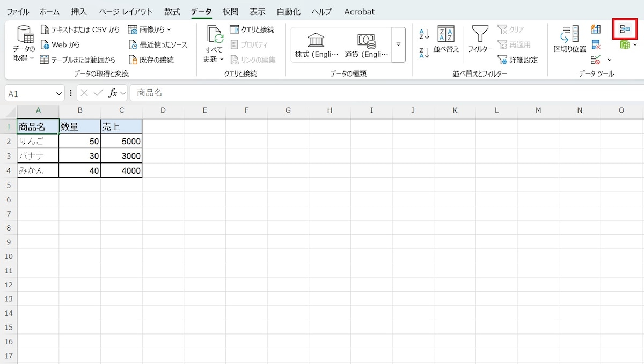Image resolution: width=644 pixels, height=364 pixels.
Task: Click the Consolidate (統合) icon in Data Tools
Action: tap(625, 29)
